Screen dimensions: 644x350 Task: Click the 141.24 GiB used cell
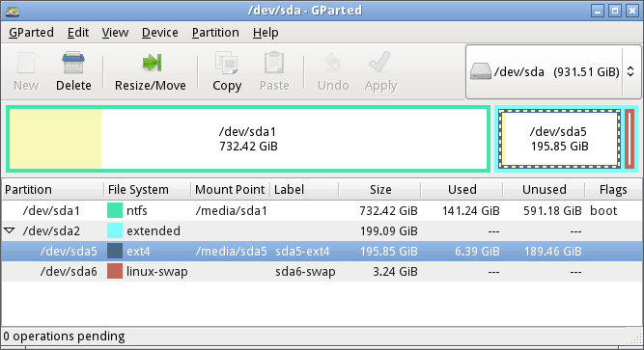coord(470,211)
